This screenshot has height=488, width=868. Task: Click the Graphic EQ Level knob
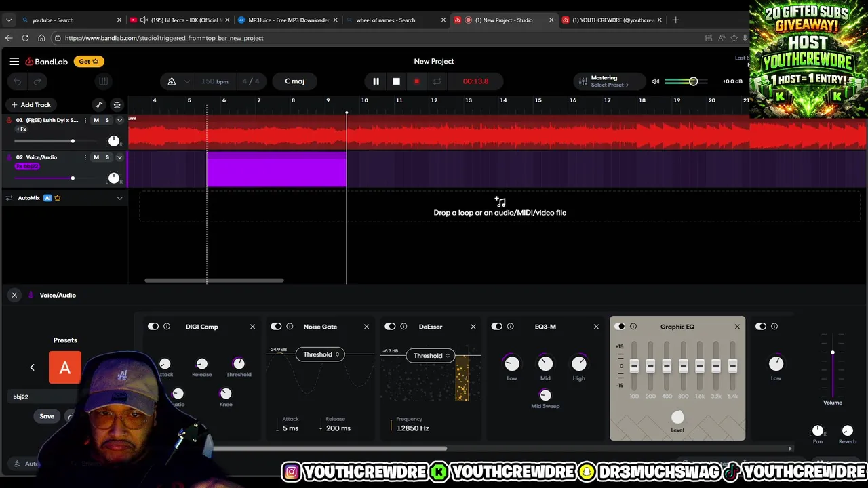(x=677, y=418)
